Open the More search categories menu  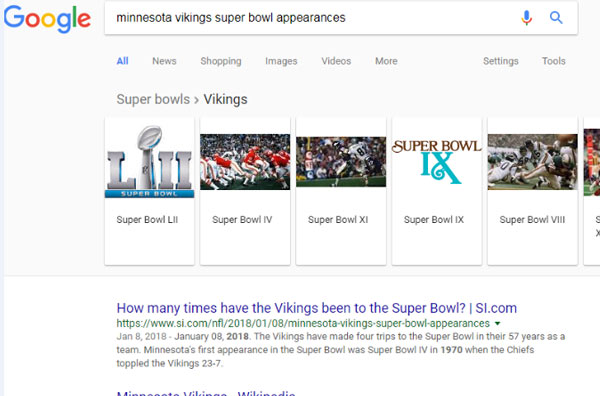(x=386, y=61)
